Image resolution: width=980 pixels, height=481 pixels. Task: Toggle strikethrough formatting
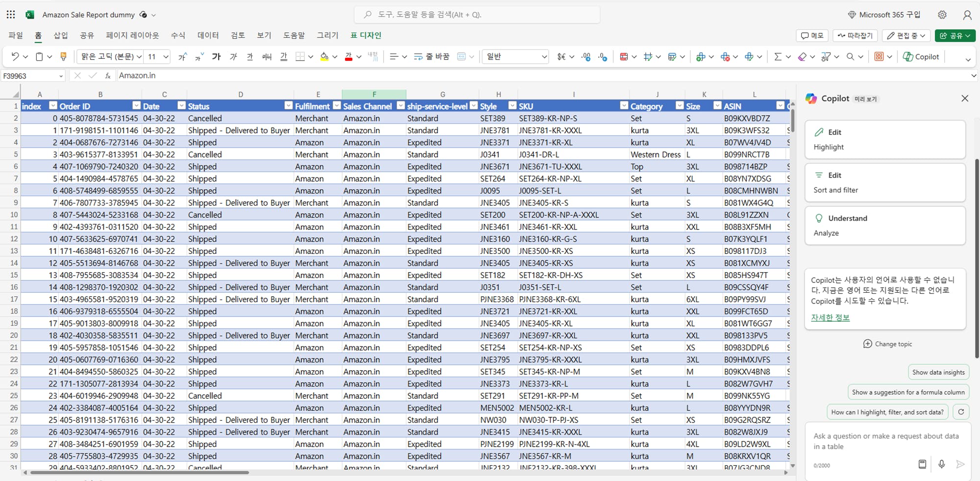pyautogui.click(x=267, y=57)
